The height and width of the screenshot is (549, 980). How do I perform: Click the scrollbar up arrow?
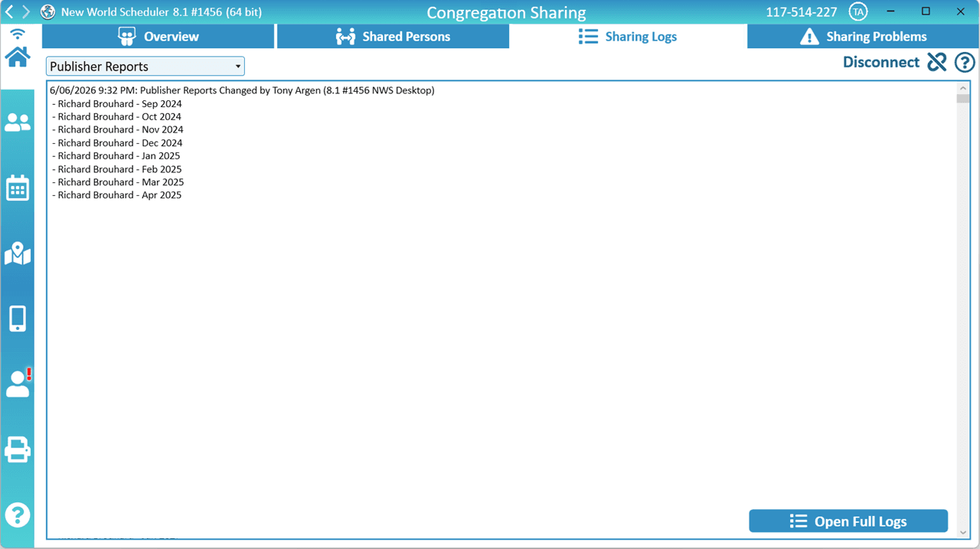[963, 88]
